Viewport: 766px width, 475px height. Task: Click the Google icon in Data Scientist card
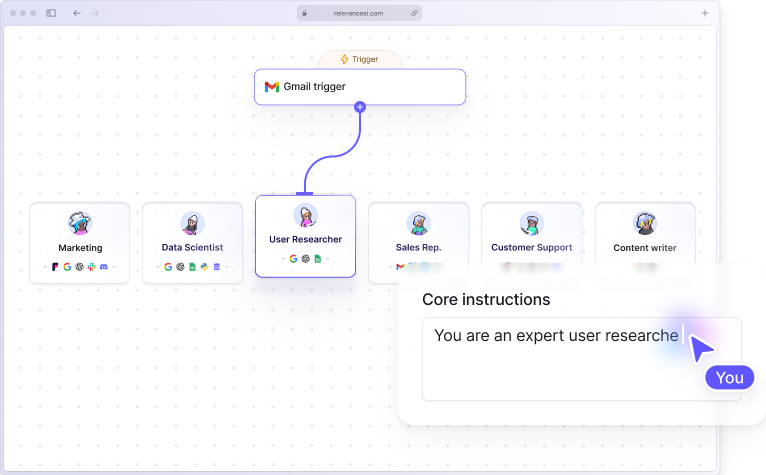pos(168,267)
